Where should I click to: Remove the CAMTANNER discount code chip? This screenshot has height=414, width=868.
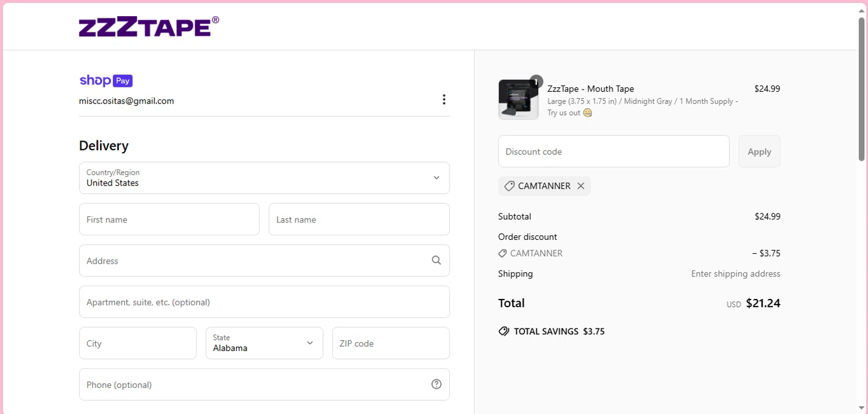581,186
